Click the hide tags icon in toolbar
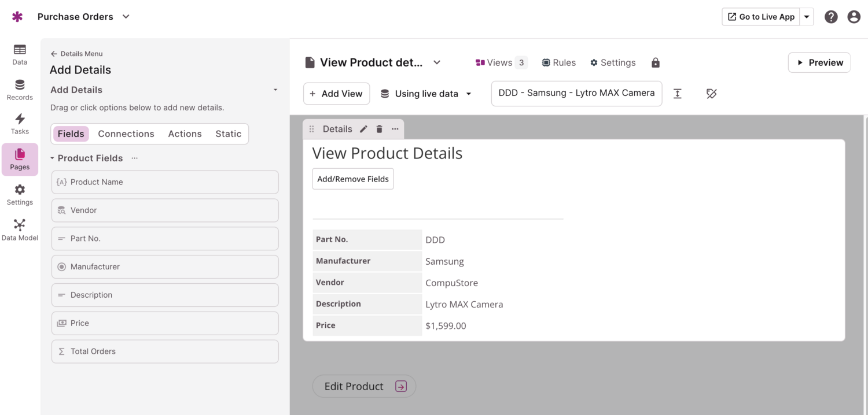Screen dimensions: 868x415 [x=711, y=94]
